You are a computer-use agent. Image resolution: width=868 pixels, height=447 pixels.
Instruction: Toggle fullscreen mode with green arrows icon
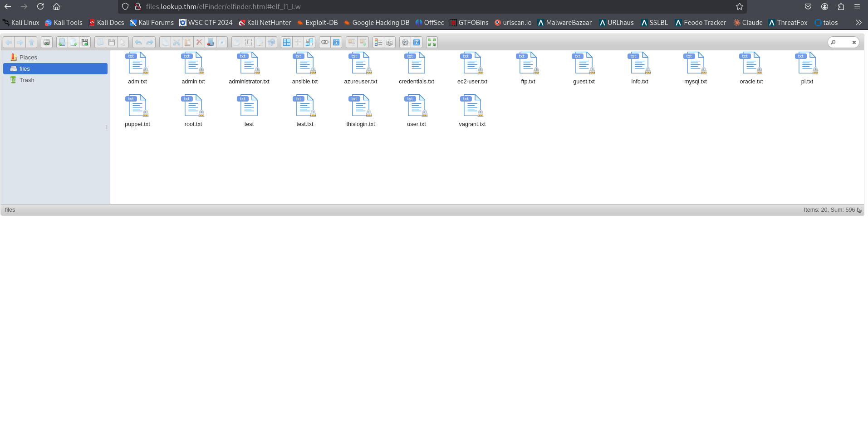(432, 42)
